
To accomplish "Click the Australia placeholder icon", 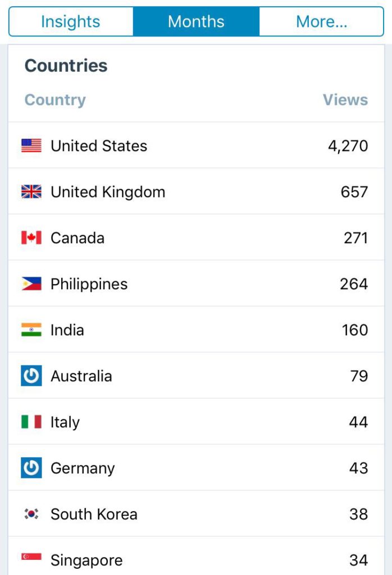I will click(31, 376).
